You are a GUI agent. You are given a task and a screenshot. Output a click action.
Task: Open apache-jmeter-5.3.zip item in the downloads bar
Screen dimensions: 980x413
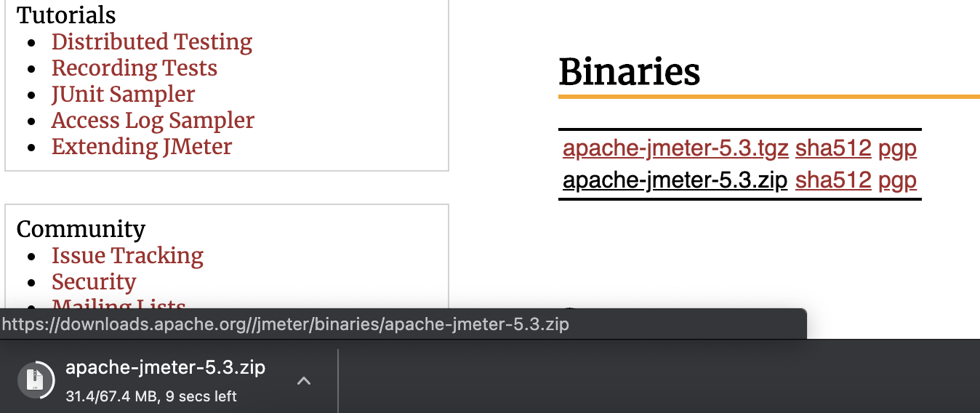(165, 368)
